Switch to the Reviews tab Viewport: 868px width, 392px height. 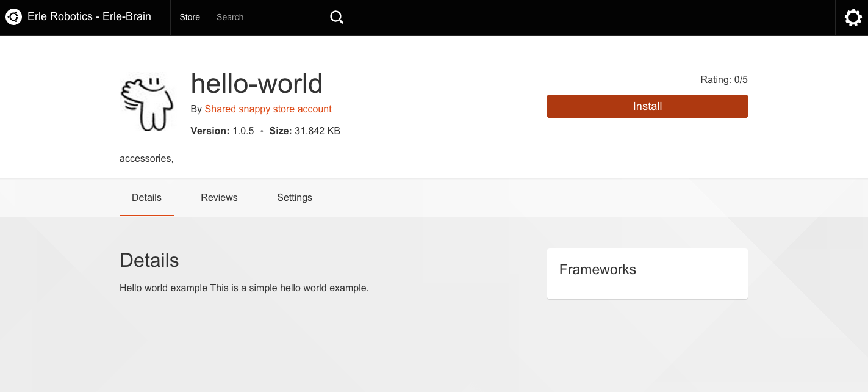219,197
